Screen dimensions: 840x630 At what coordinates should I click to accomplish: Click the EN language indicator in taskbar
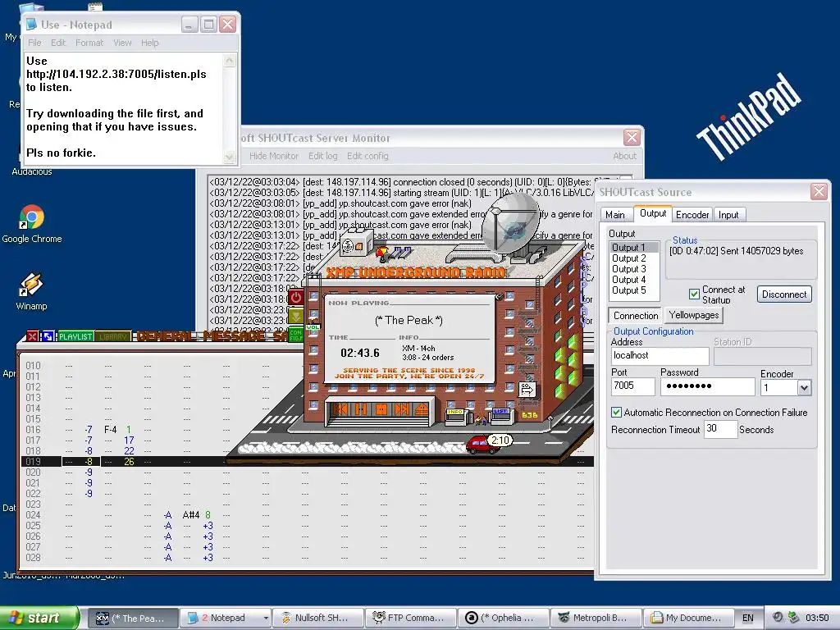[748, 618]
